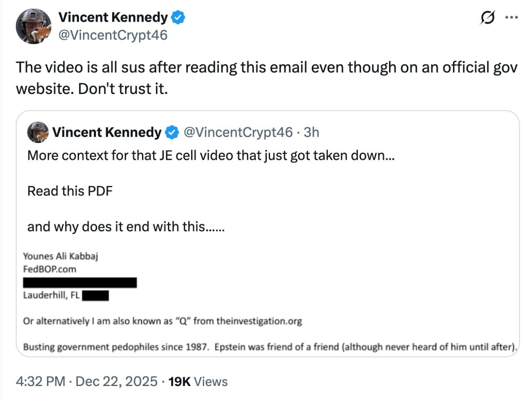Click the large profile avatar of Vincent Kennedy
Image resolution: width=532 pixels, height=401 pixels.
pos(33,26)
